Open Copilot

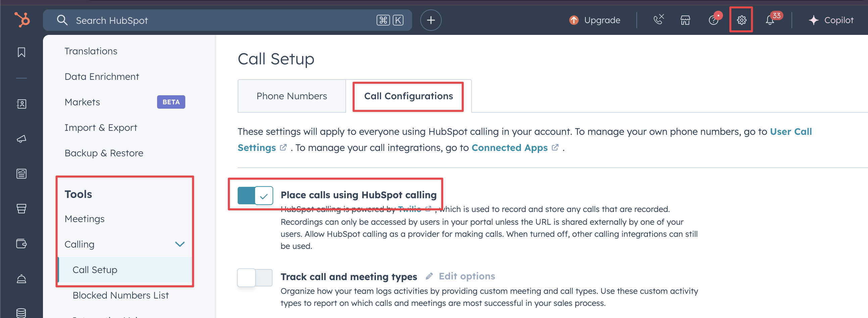(x=839, y=20)
